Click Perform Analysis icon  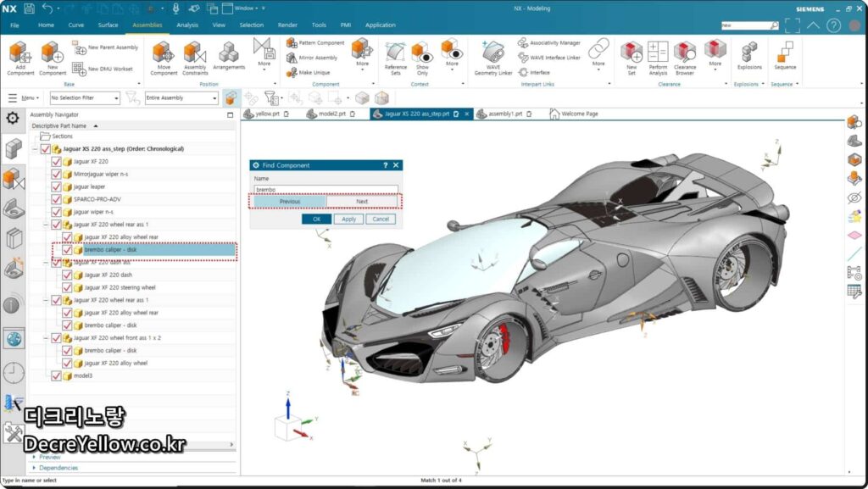point(658,58)
